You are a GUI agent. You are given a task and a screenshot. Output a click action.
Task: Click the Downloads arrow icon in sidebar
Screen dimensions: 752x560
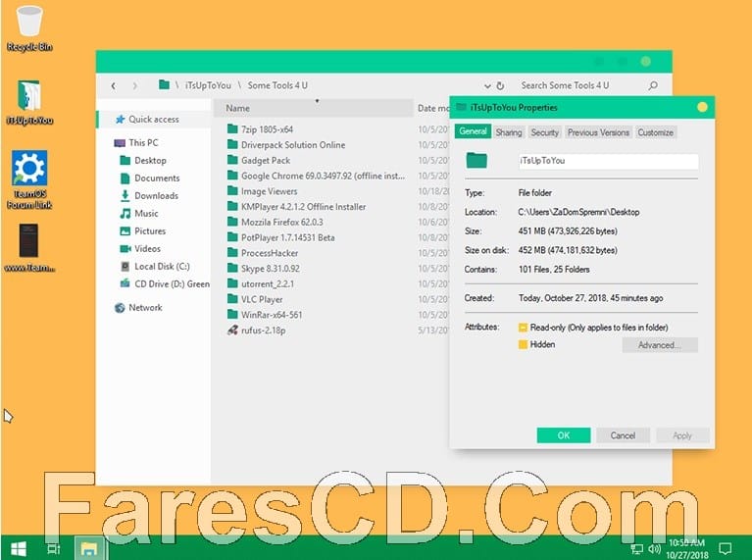click(x=125, y=195)
